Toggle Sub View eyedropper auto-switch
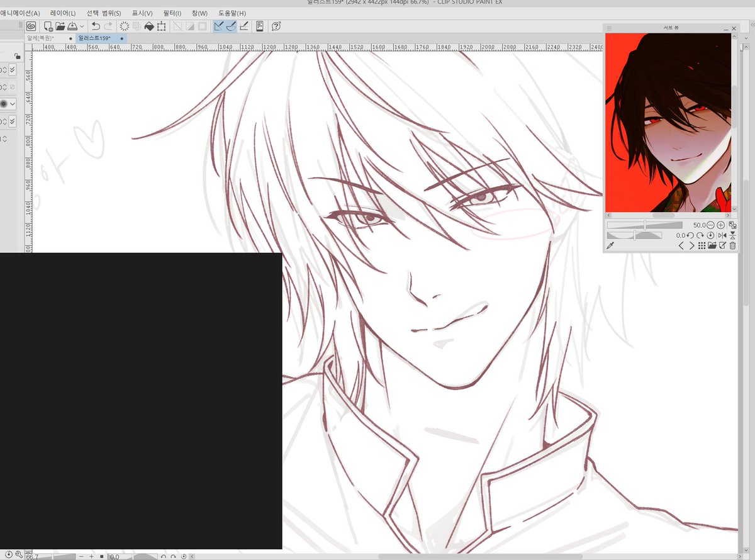The image size is (755, 560). pos(610,245)
